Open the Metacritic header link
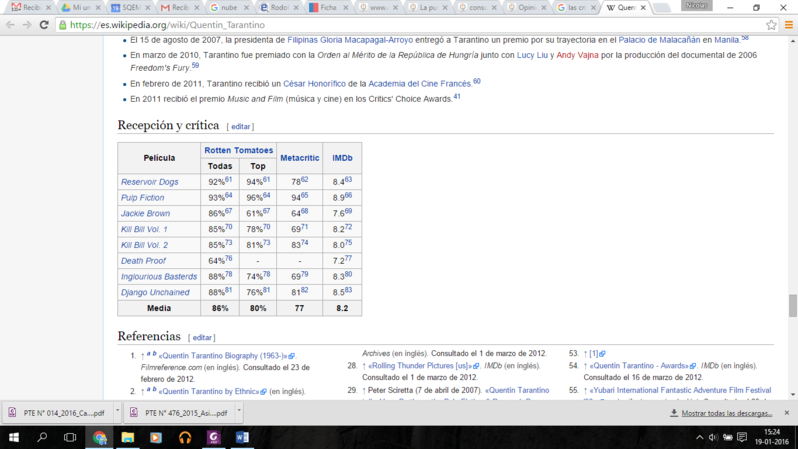This screenshot has width=798, height=449. point(300,158)
